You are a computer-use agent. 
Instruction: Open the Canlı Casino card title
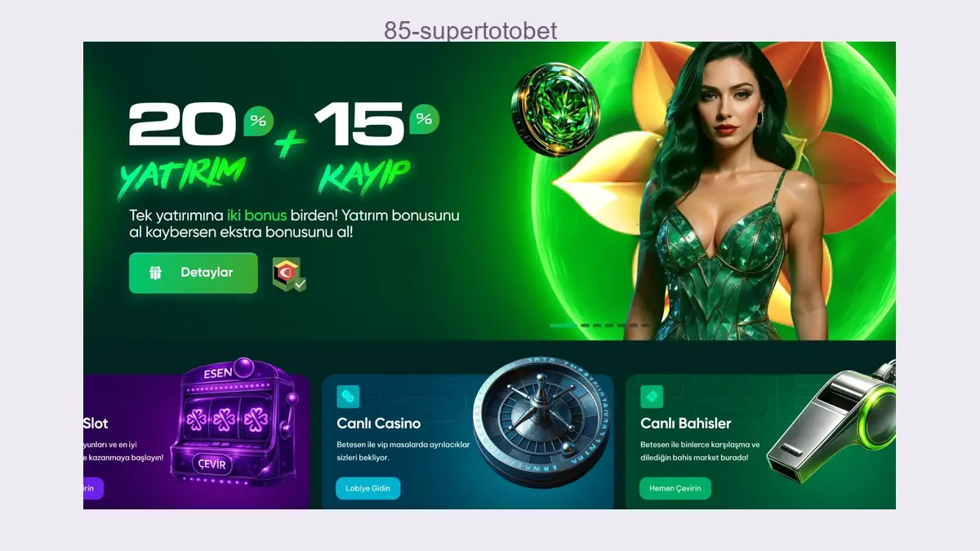coord(379,424)
